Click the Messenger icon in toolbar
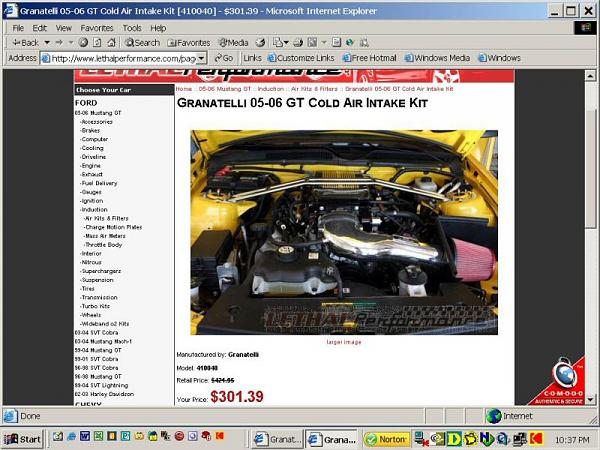 [x=350, y=42]
